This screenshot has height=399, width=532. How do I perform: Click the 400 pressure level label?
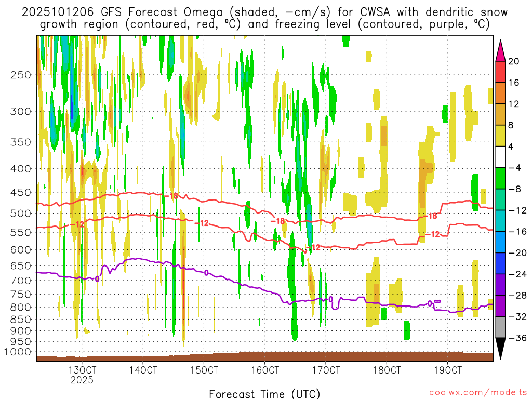21,169
